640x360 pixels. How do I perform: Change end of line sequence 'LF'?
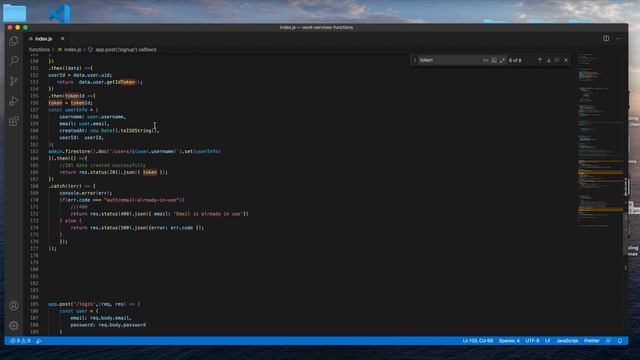pyautogui.click(x=547, y=340)
